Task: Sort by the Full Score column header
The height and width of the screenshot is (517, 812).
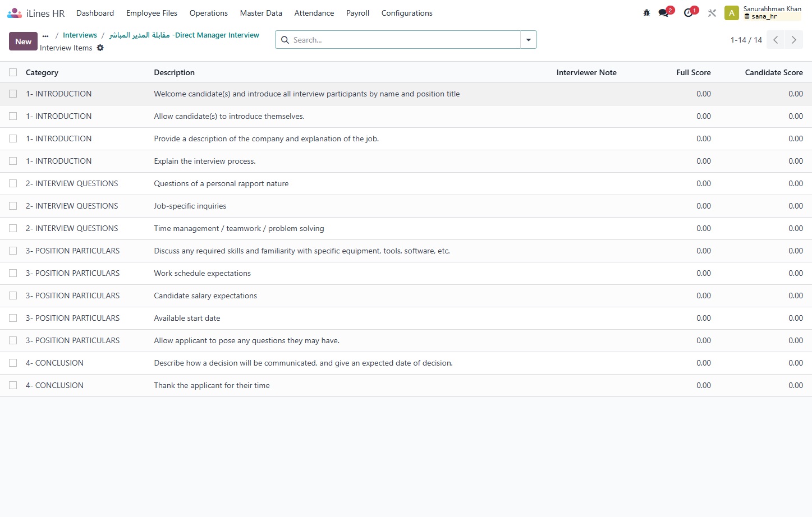Action: pos(694,72)
